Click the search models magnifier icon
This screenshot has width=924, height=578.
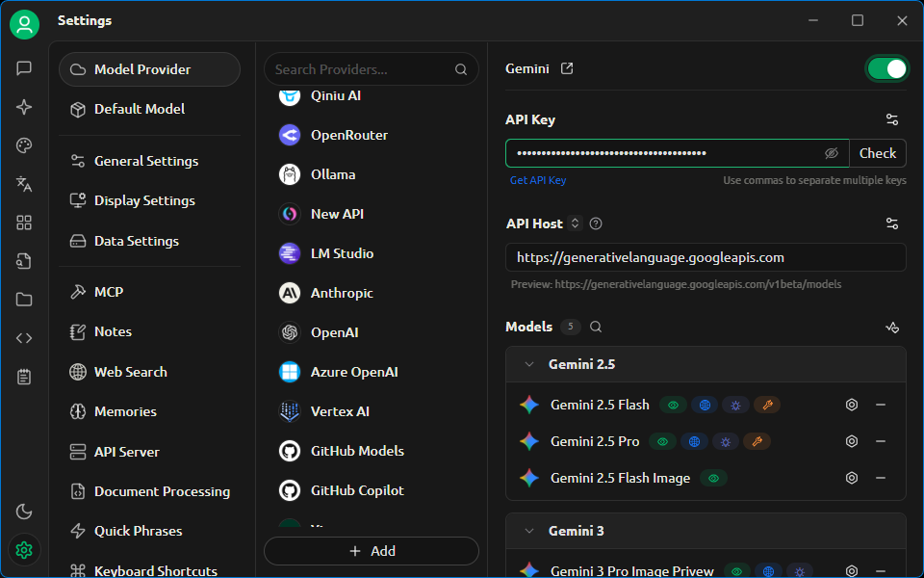coord(596,327)
